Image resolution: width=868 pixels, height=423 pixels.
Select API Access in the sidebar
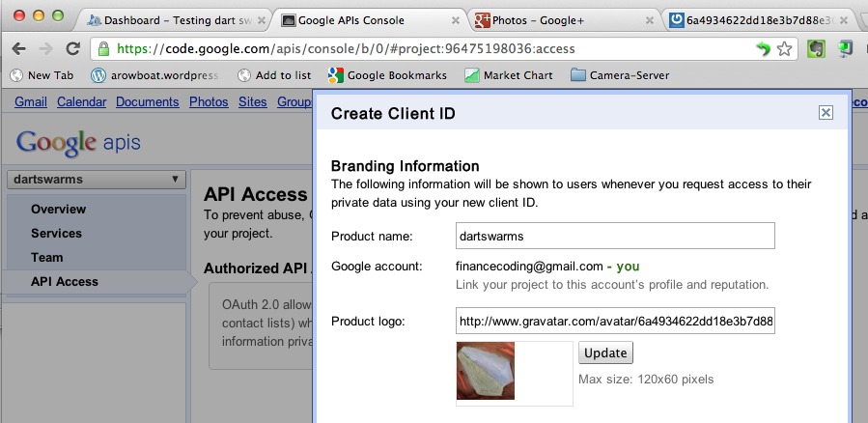point(65,281)
